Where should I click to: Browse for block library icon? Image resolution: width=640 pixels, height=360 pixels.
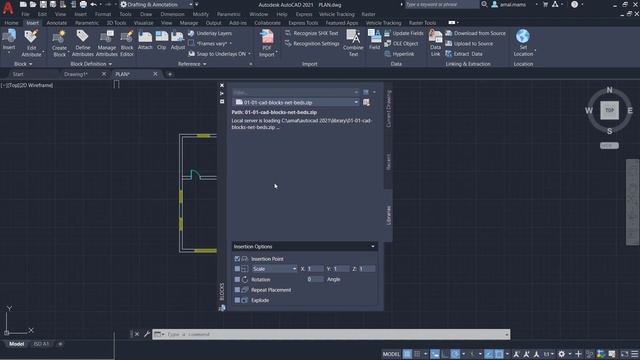point(366,102)
